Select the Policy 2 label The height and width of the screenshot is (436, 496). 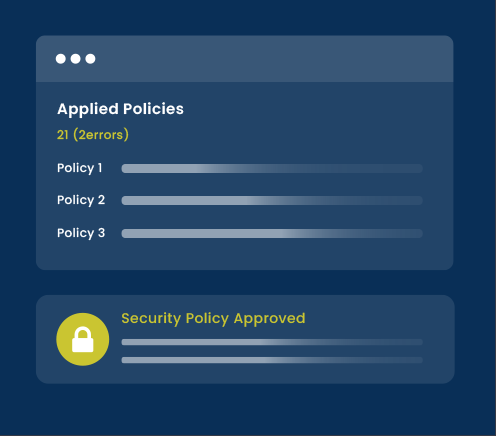click(81, 200)
